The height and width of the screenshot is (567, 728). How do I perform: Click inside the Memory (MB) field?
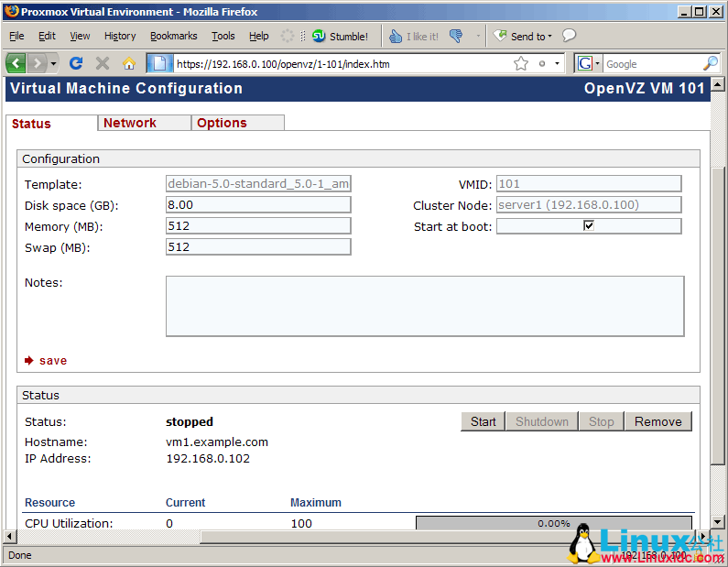click(x=258, y=225)
